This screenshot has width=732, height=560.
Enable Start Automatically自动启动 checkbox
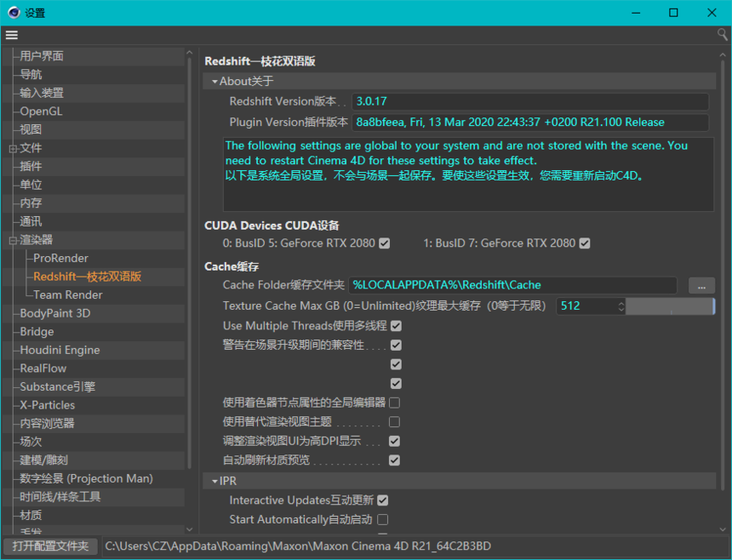tap(383, 519)
